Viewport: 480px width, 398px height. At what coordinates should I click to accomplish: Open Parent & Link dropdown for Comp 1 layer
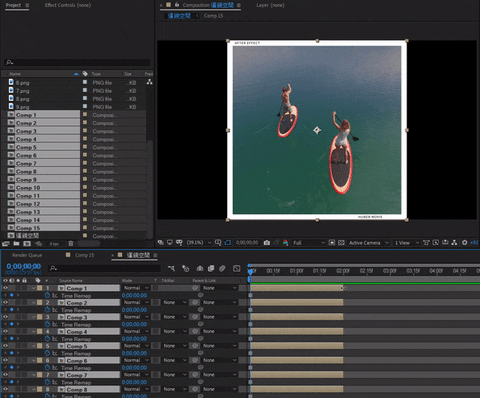[220, 288]
